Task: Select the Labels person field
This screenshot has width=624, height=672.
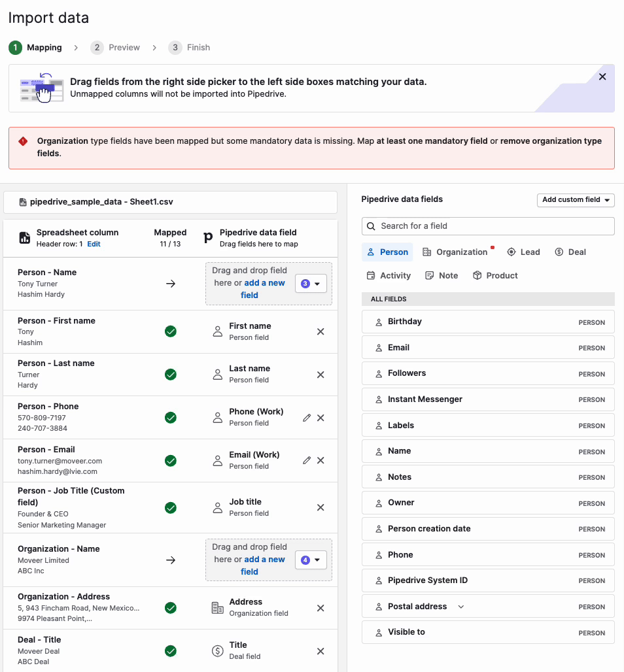Action: [x=488, y=425]
